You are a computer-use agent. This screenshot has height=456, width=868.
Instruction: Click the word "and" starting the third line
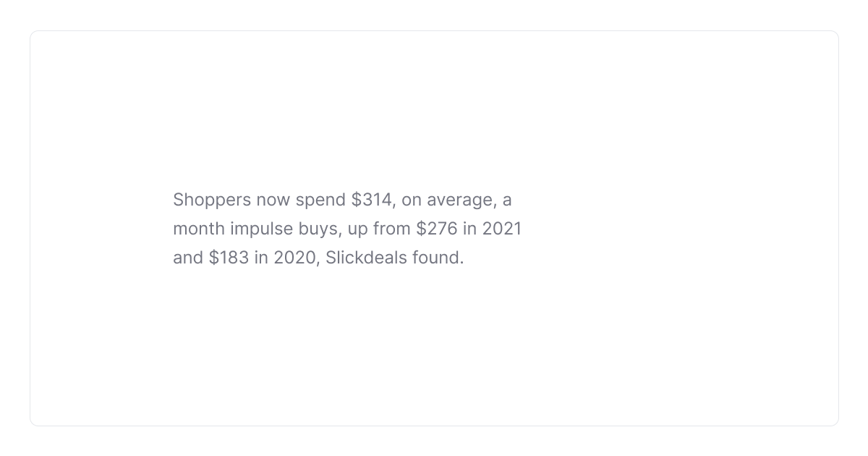coord(188,258)
